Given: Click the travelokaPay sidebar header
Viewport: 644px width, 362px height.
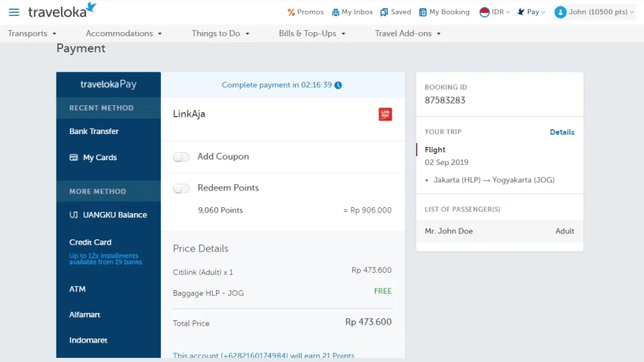Looking at the screenshot, I should (109, 84).
